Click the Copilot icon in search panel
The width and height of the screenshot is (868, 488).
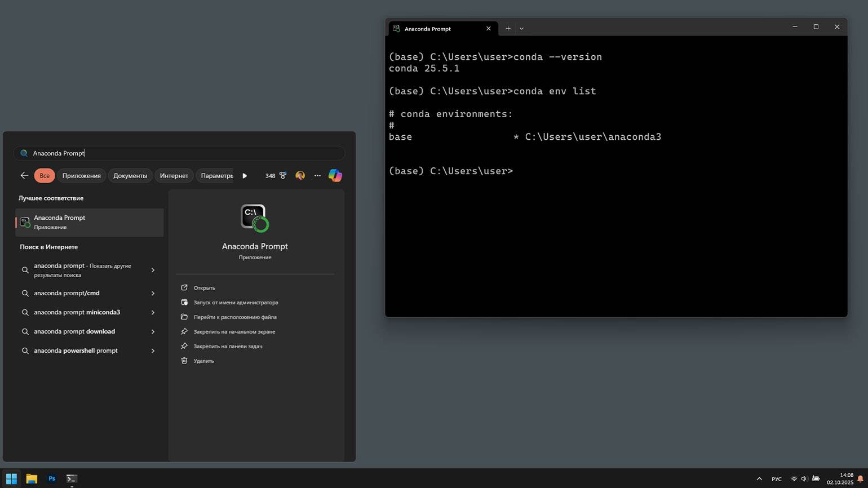[335, 176]
